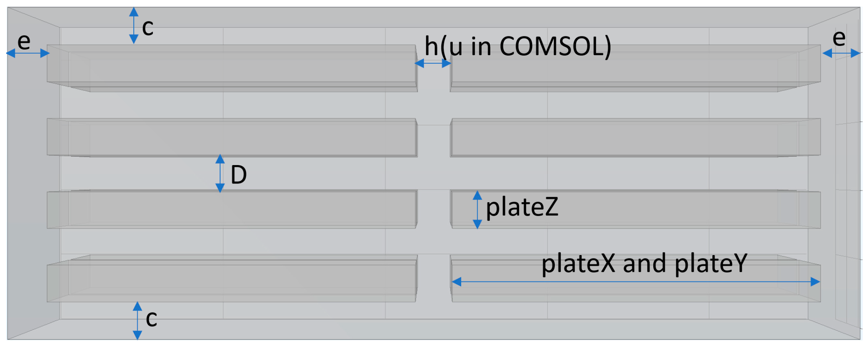Click the third-row left plate

click(x=232, y=210)
